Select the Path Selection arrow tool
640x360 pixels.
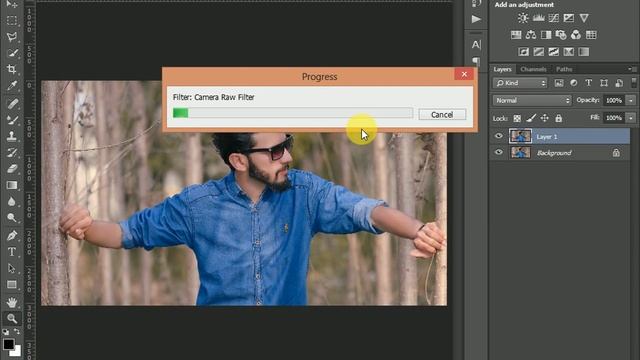(x=12, y=268)
